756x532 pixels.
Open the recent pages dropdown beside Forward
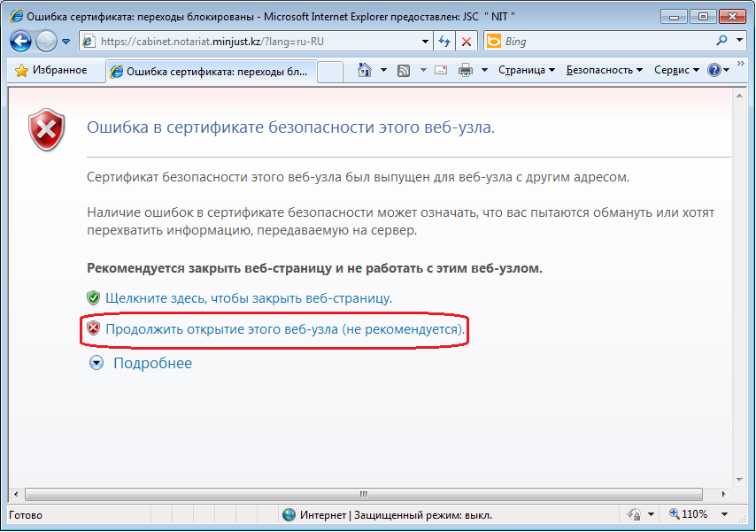point(66,41)
